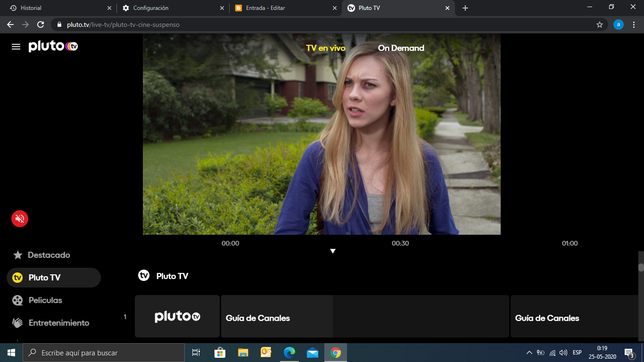This screenshot has width=644, height=362.
Task: Open volume control in system tray
Action: 563,353
